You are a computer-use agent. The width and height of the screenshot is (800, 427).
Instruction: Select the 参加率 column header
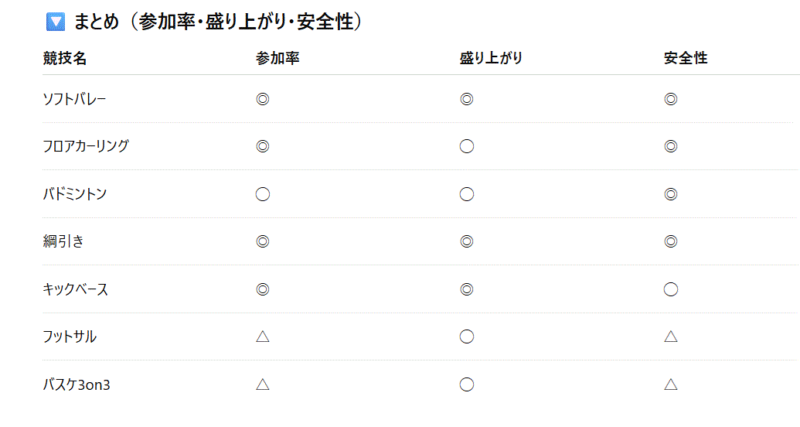click(x=278, y=58)
